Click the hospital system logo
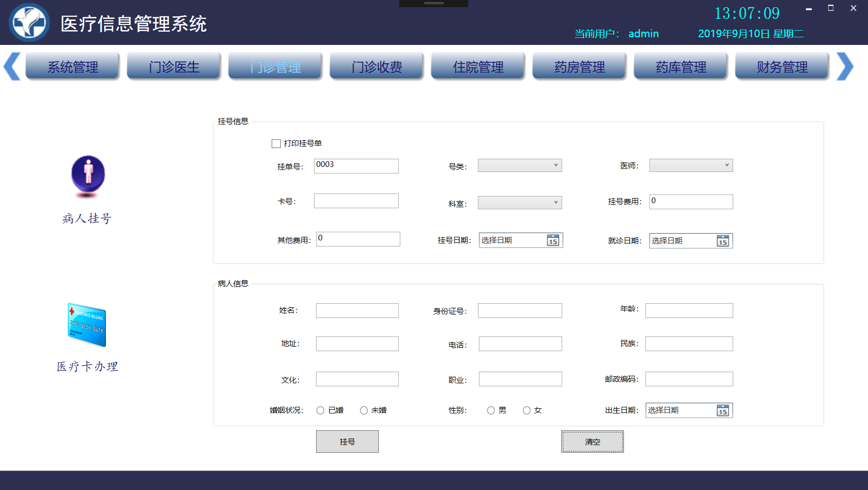Image resolution: width=868 pixels, height=490 pixels. pos(29,22)
